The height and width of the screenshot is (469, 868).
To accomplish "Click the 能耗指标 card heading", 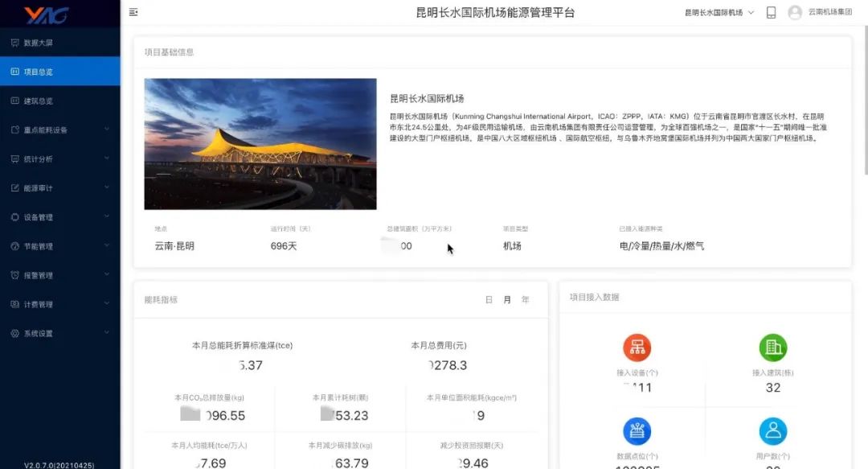I will click(161, 300).
